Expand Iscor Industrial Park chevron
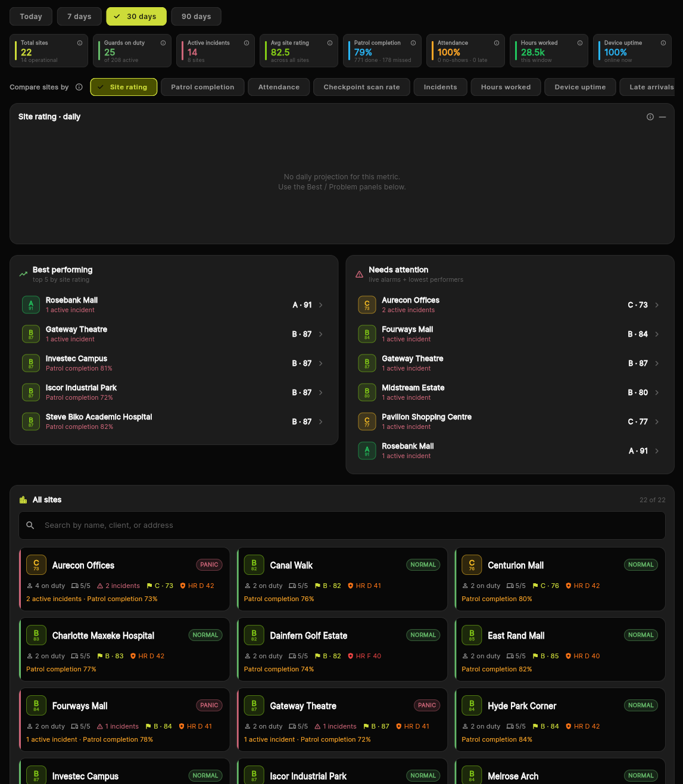This screenshot has width=683, height=784. click(x=321, y=393)
